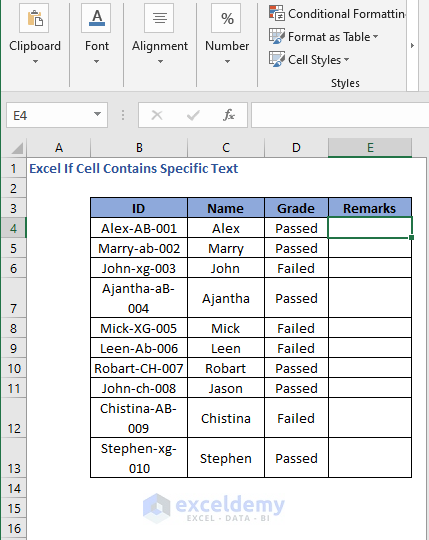Select cell Robart-CH-007
This screenshot has width=429, height=540.
coord(139,368)
